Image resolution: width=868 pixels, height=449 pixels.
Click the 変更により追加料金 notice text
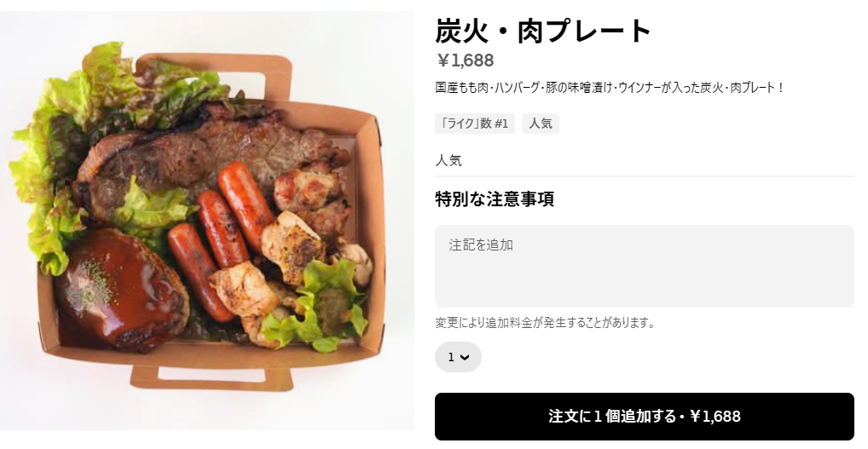pos(545,323)
